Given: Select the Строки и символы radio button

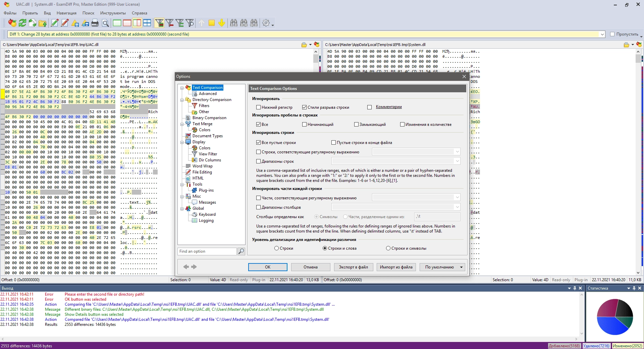Looking at the screenshot, I should tap(388, 248).
